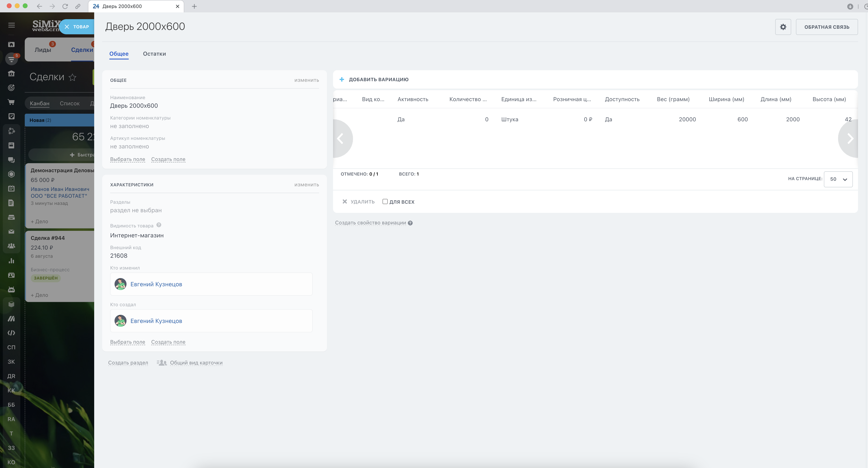Close the ТОВАР slider panel
The width and height of the screenshot is (868, 468).
[x=67, y=27]
